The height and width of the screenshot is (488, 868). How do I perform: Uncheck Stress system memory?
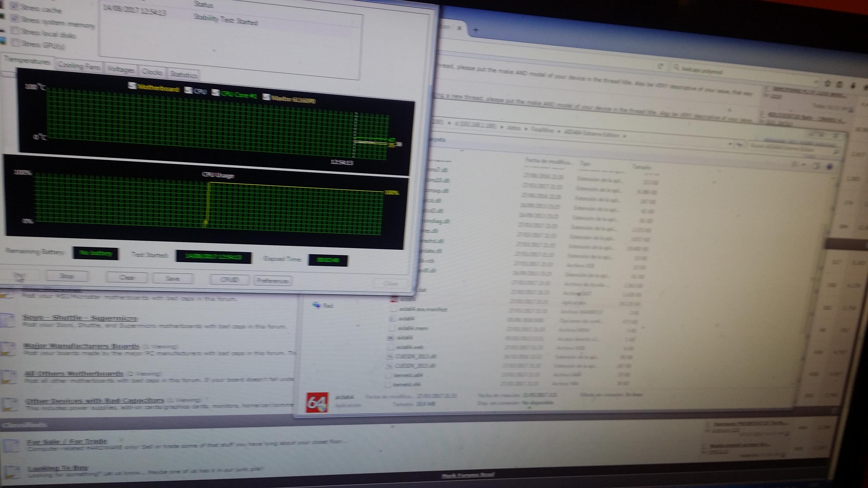click(14, 18)
